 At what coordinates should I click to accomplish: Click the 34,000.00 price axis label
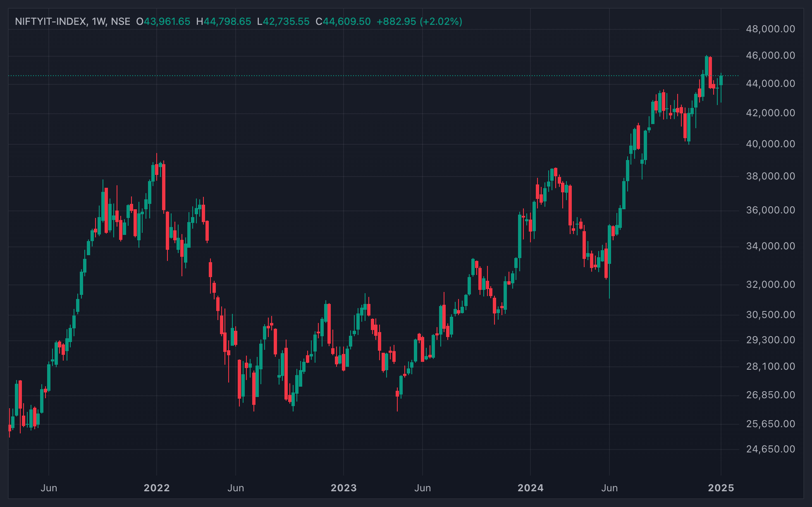pyautogui.click(x=770, y=246)
